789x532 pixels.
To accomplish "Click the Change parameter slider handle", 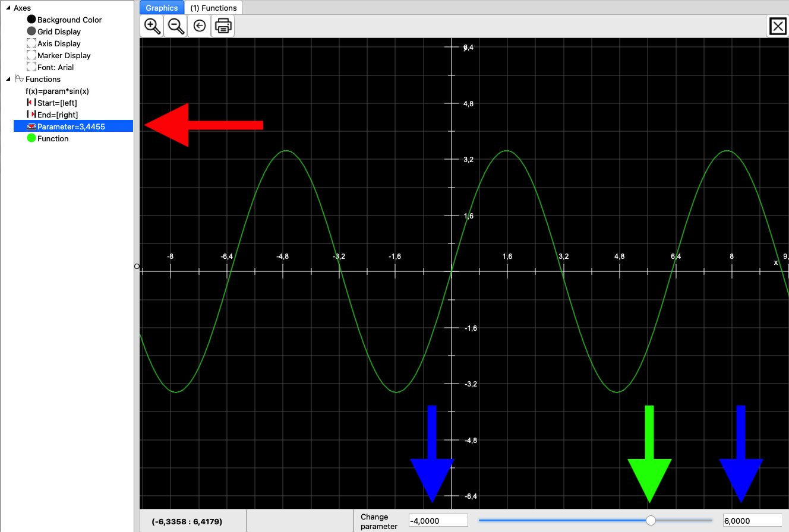I will pos(651,520).
